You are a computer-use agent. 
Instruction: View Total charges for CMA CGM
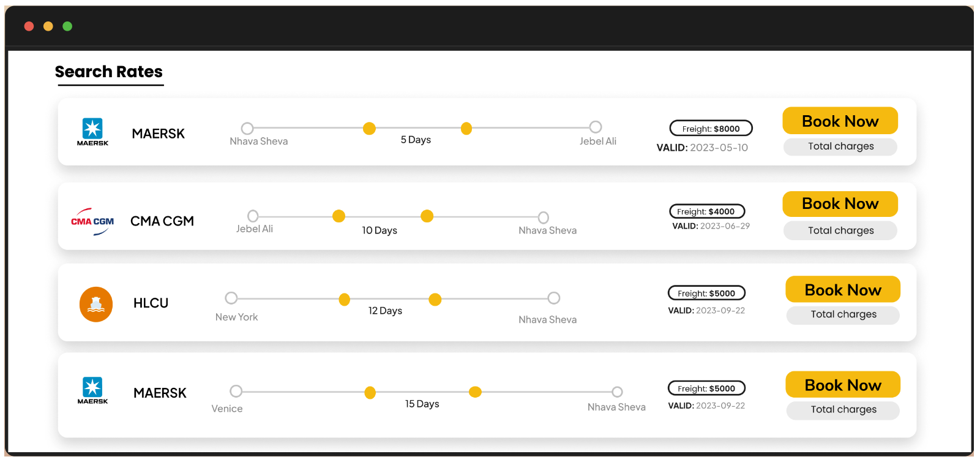pyautogui.click(x=840, y=230)
